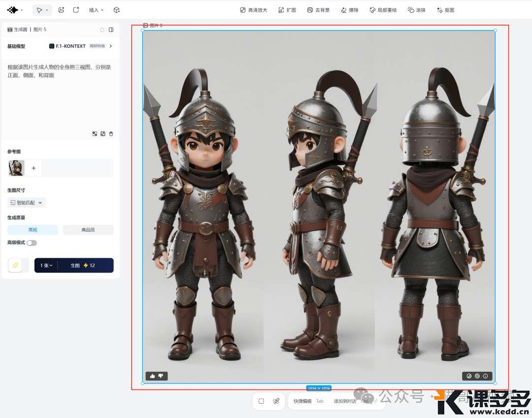Image resolution: width=532 pixels, height=418 pixels.
Task: Click the new frame toolbar icon
Action: point(76,10)
